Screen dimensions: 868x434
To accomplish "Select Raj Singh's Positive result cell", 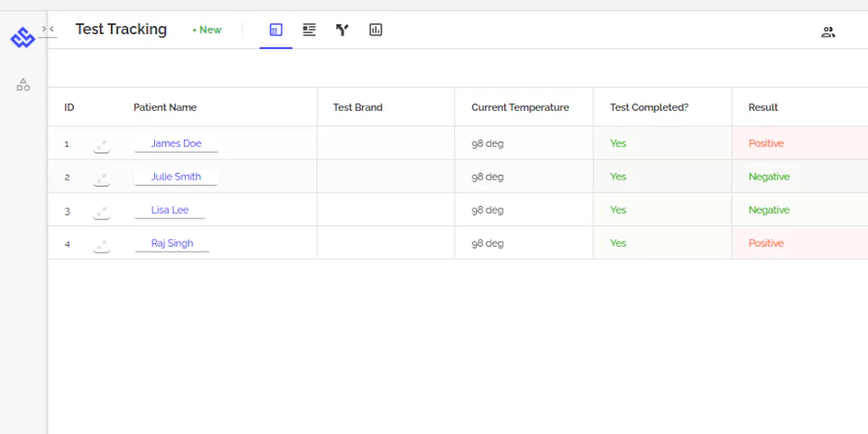I will click(800, 242).
